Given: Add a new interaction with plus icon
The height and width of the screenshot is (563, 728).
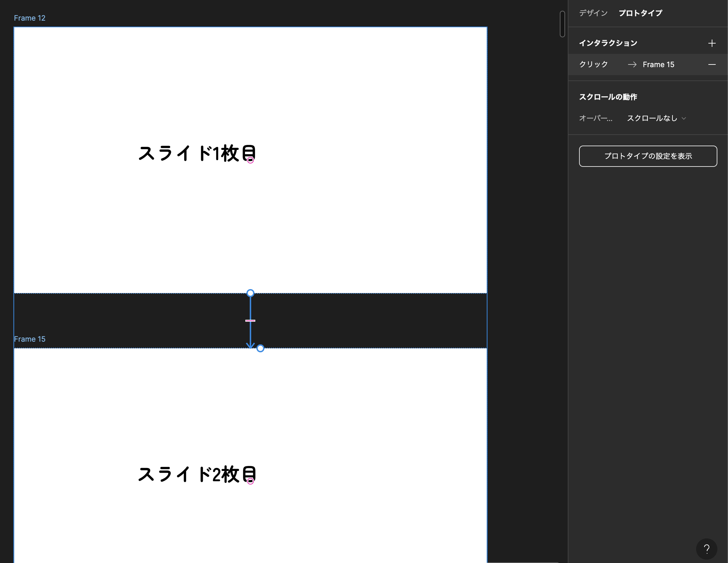Looking at the screenshot, I should coord(712,43).
